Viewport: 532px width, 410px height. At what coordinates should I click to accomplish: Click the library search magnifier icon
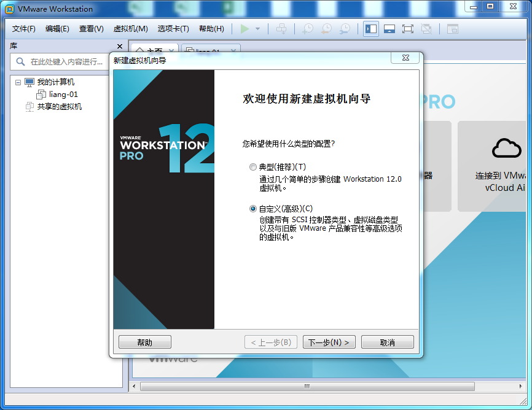coord(20,61)
